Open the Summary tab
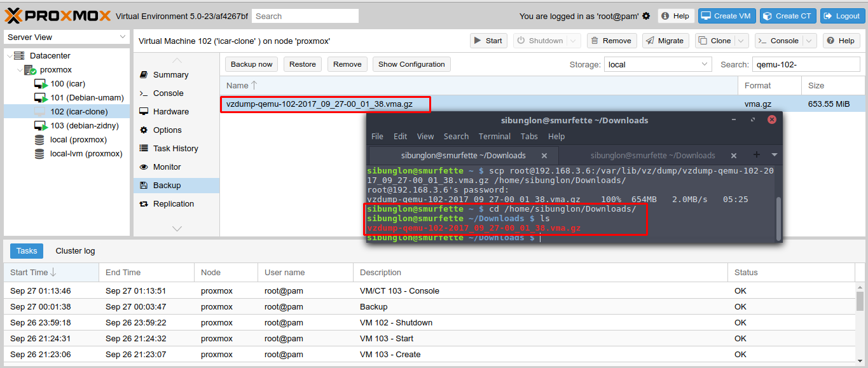The image size is (868, 368). point(177,75)
